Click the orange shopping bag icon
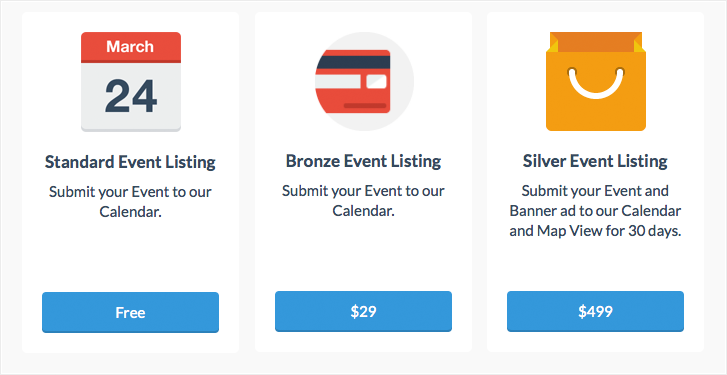Image resolution: width=727 pixels, height=375 pixels. (596, 81)
